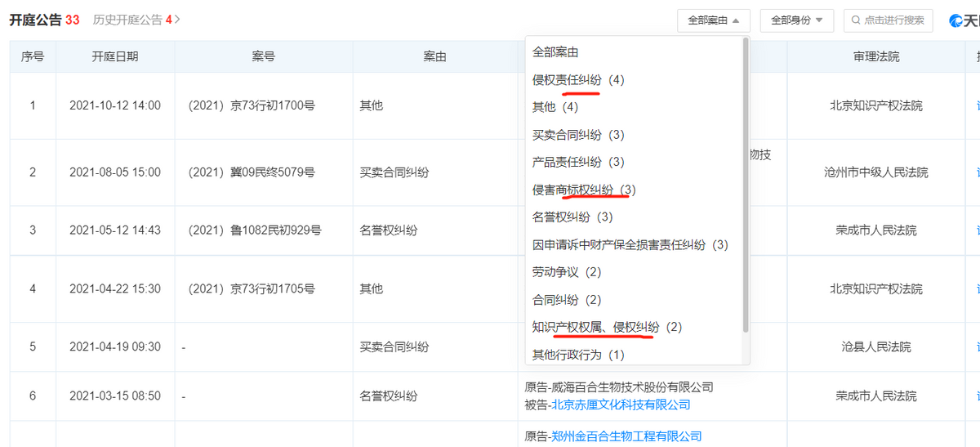This screenshot has height=447, width=980.
Task: Click the 案号 column header
Action: pos(264,56)
